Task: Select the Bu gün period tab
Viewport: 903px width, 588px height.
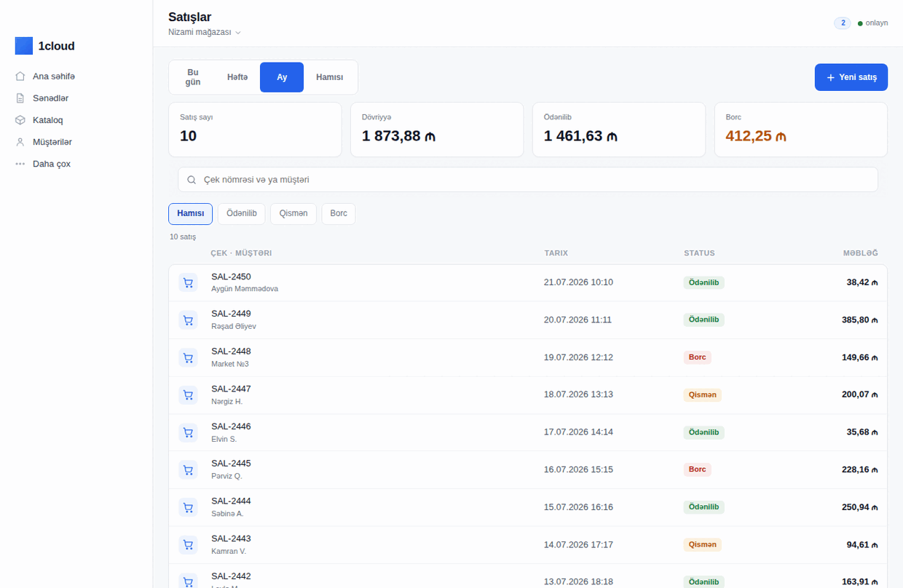Action: pos(193,77)
